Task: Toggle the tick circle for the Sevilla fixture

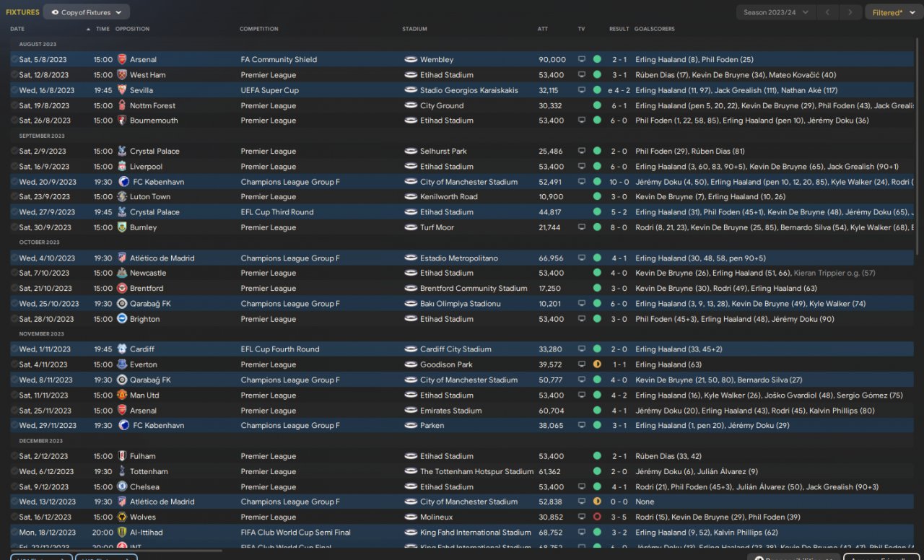Action: pyautogui.click(x=14, y=90)
